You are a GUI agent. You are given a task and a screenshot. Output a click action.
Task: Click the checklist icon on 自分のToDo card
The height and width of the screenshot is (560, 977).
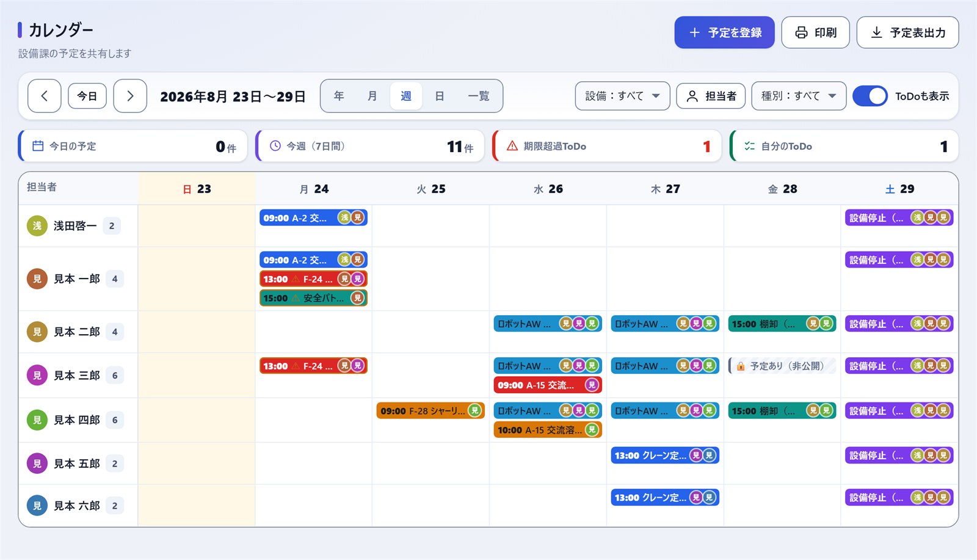(x=749, y=146)
